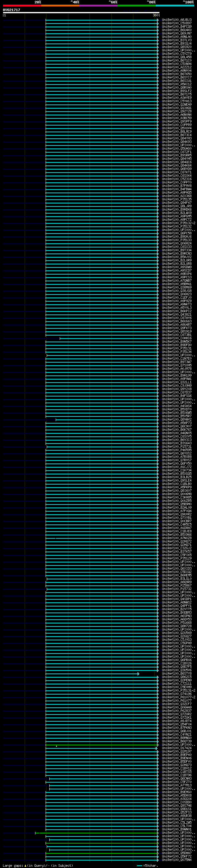Select UniRef100_Q8L458 from the hit list
This screenshot has width=197, height=868.
177,57
